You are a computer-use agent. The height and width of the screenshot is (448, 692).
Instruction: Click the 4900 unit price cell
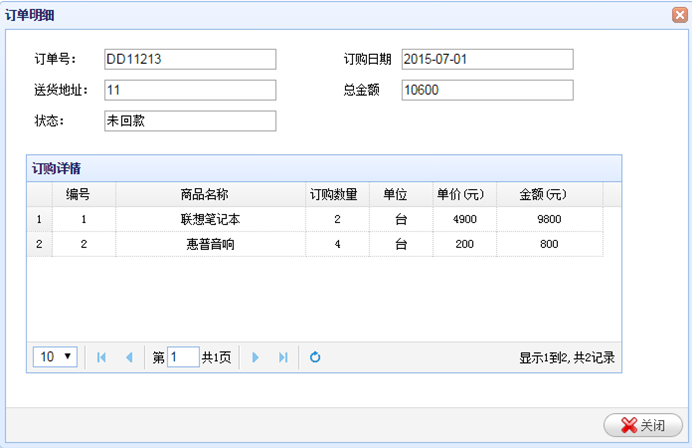(465, 219)
